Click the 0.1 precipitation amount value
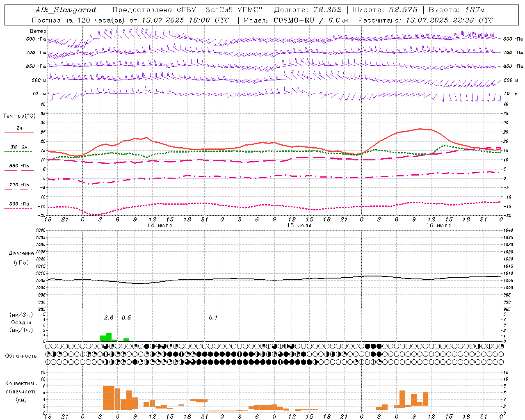Screen dimensions: 525x420 click(x=213, y=318)
